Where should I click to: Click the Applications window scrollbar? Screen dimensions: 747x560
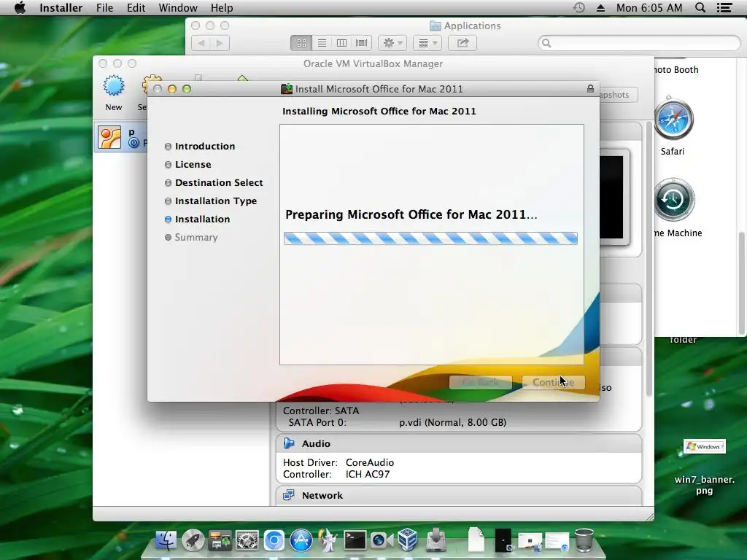tap(742, 284)
